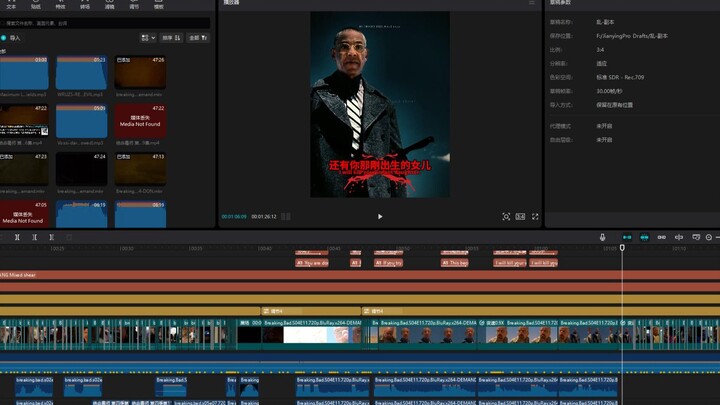Open the 排序 (Sort) menu
Image resolution: width=720 pixels, height=405 pixels.
click(x=171, y=38)
